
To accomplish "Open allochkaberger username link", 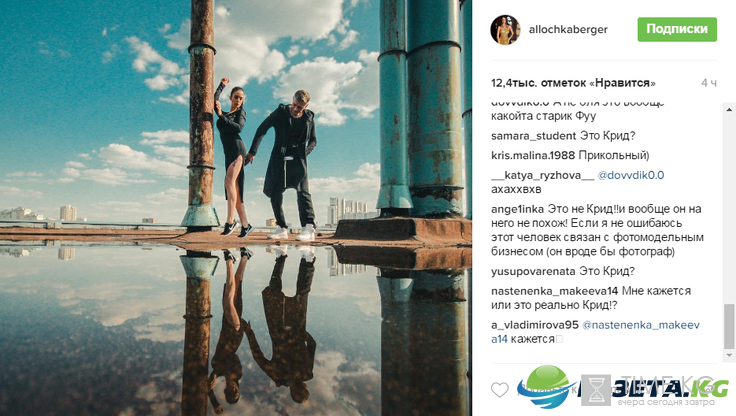I will click(x=568, y=30).
